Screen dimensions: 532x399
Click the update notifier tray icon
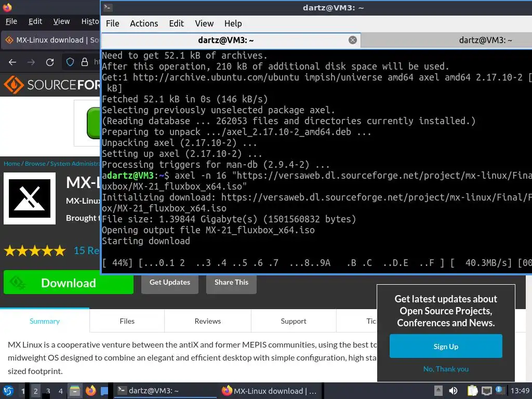coord(499,390)
